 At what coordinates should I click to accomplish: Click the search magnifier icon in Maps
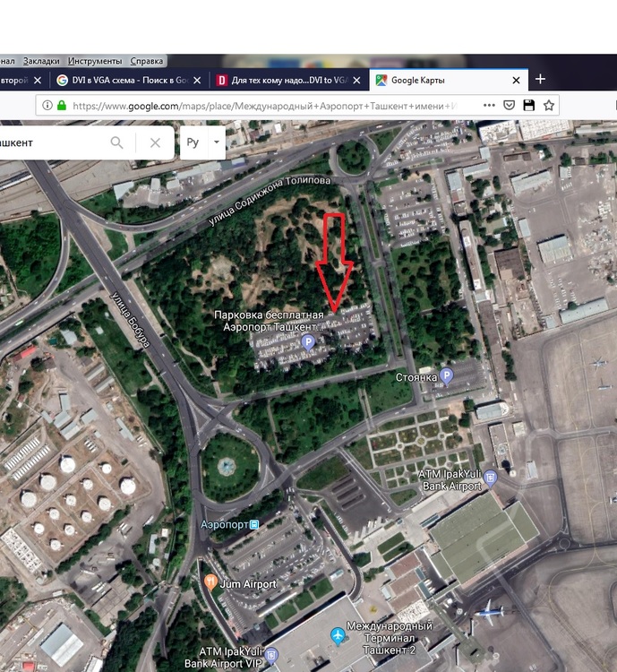(x=116, y=142)
